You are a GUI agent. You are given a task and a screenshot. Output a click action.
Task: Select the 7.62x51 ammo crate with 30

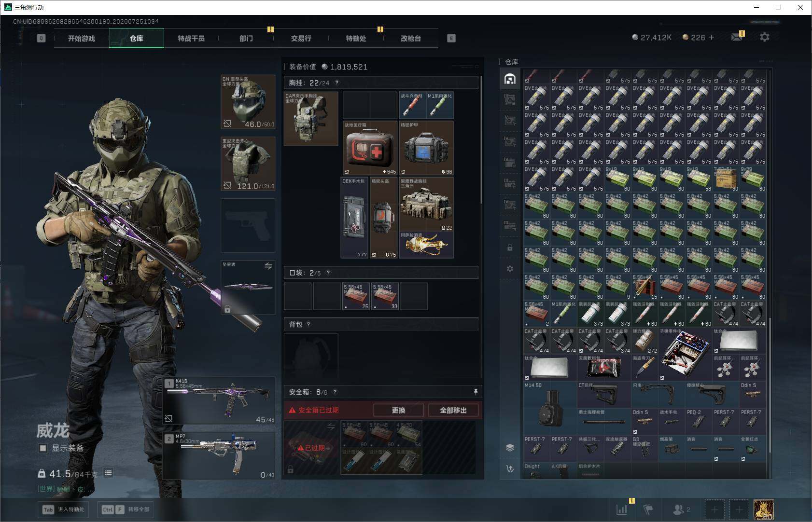(726, 179)
